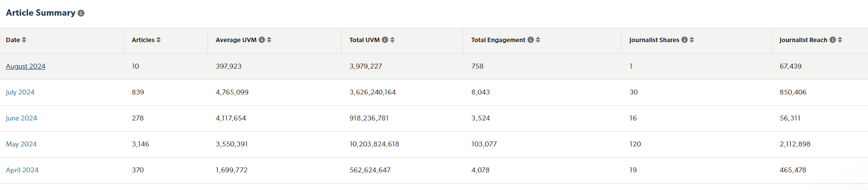
Task: Click the Journalist Reach info icon
Action: point(832,40)
